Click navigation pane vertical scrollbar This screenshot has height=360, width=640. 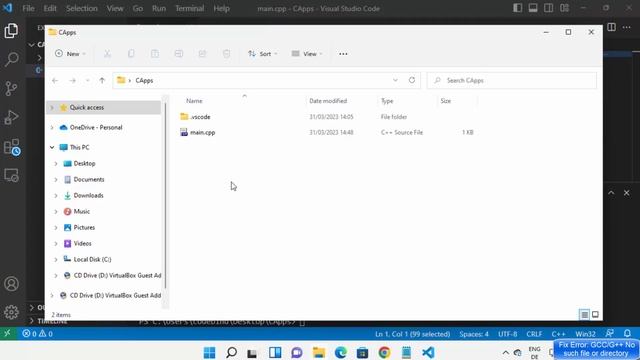[x=165, y=195]
